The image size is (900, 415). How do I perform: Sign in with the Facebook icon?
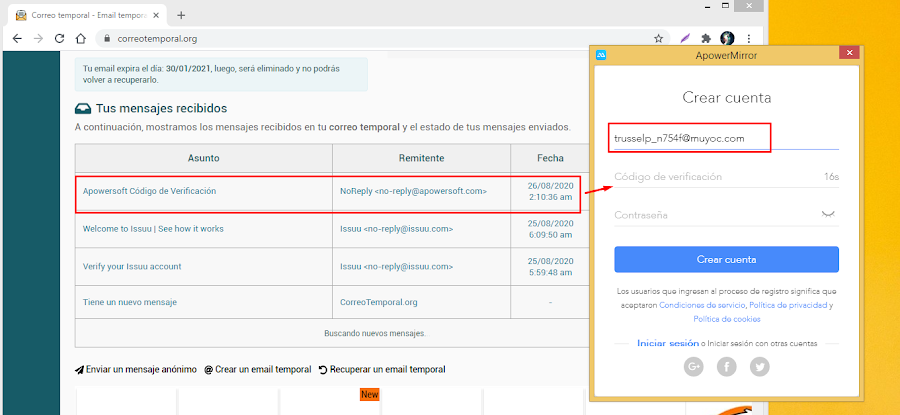727,366
